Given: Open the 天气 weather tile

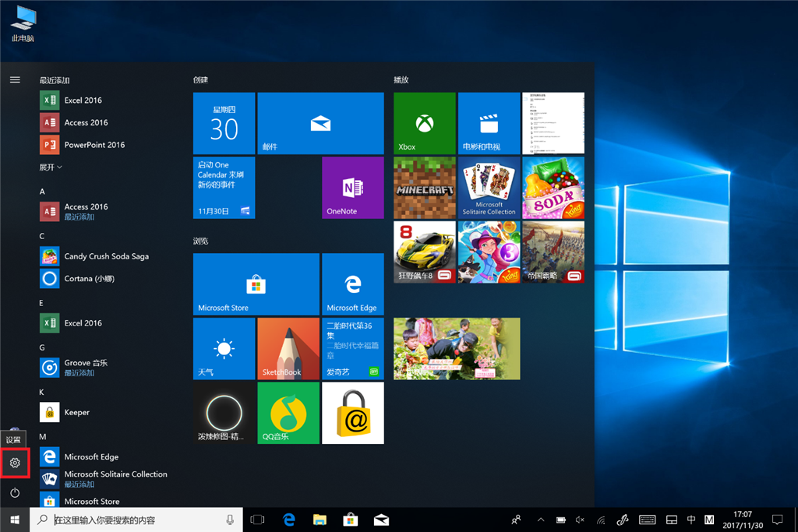Looking at the screenshot, I should pos(224,349).
